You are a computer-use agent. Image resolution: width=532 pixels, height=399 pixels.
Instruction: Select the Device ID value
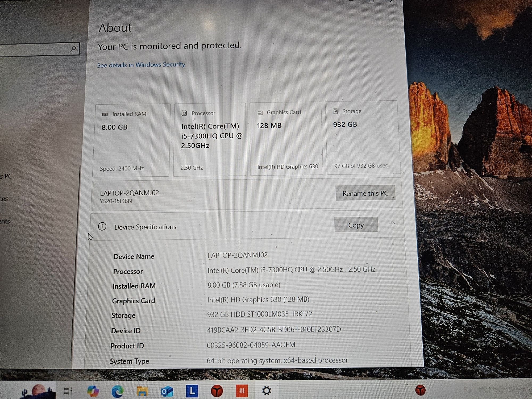[274, 330]
